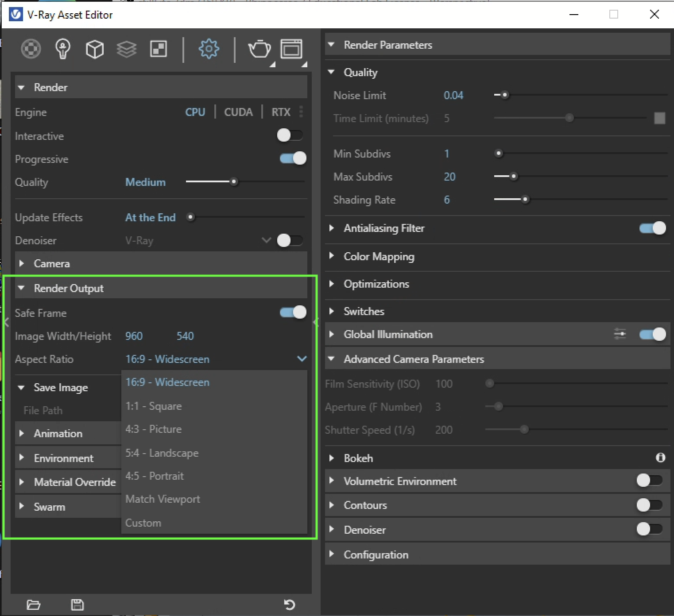674x616 pixels.
Task: Tick the Time Limit checkbox
Action: 659,118
